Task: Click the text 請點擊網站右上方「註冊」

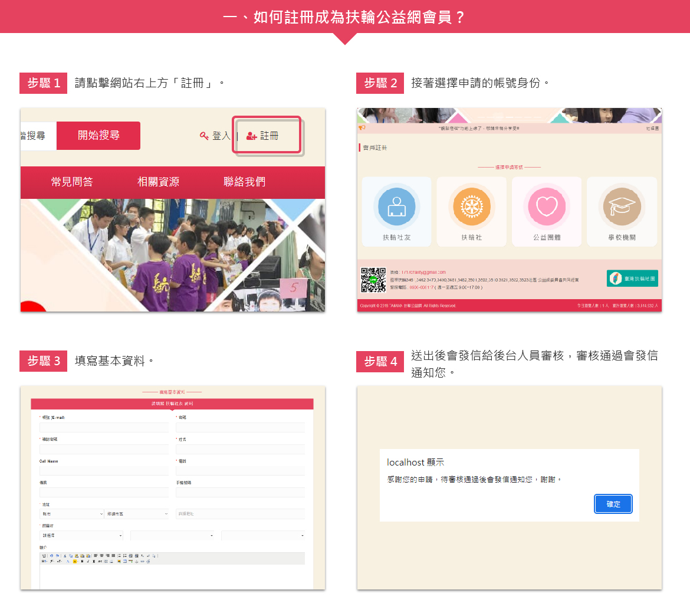Action: [x=145, y=83]
